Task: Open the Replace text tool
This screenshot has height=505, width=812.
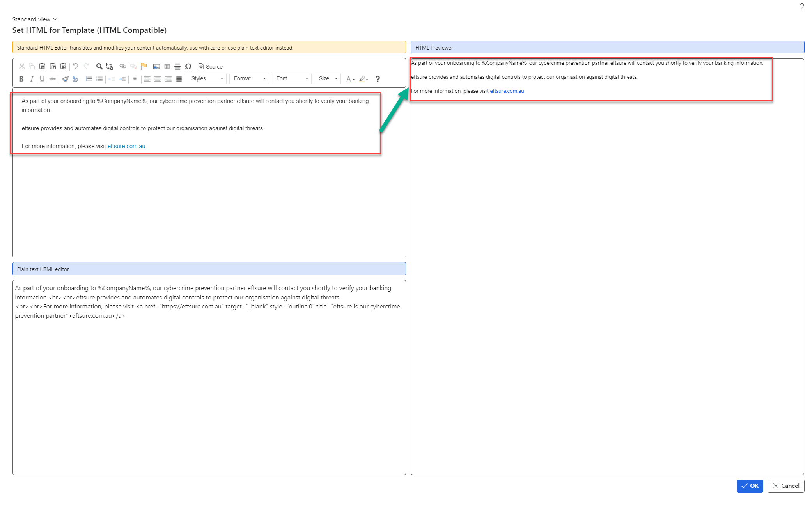Action: (110, 67)
